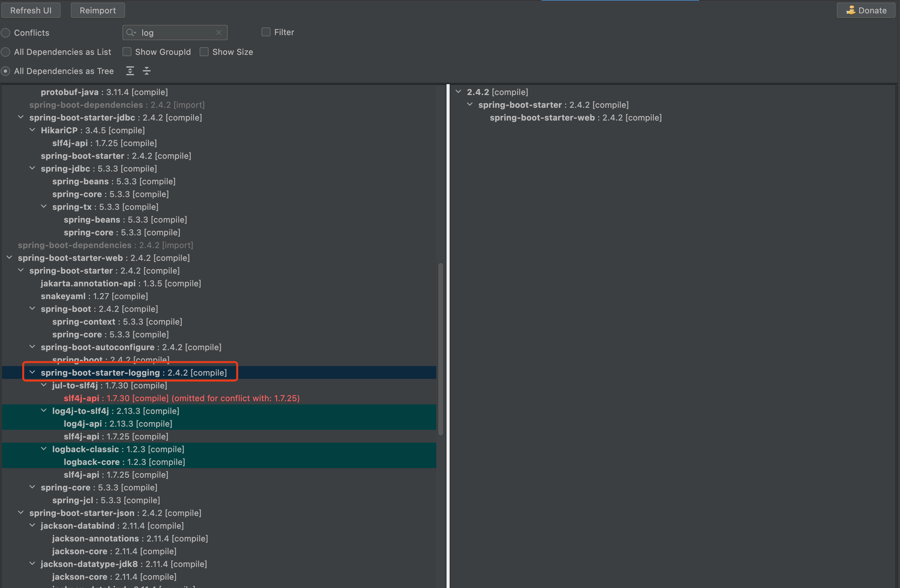Collapse the spring-boot-starter-json node
Image resolution: width=900 pixels, height=588 pixels.
tap(21, 513)
